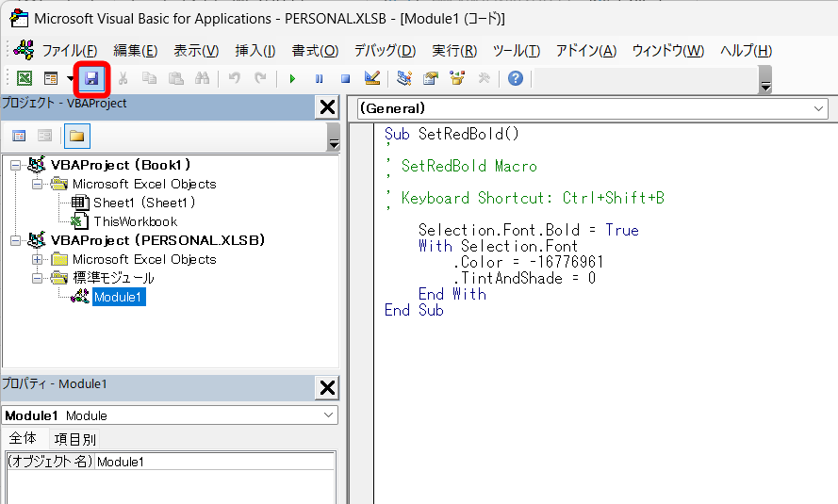Image resolution: width=838 pixels, height=504 pixels.
Task: Open the ヘルプ(H) menu
Action: 746,51
